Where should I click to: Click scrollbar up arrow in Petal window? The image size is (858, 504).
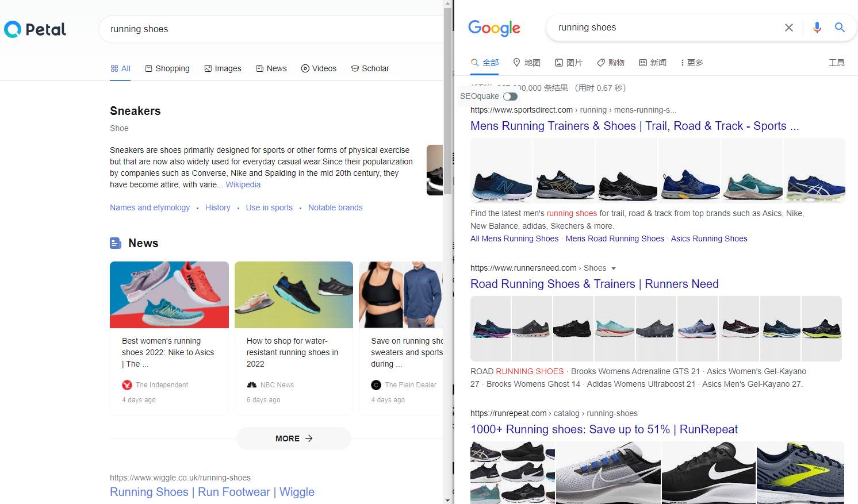tap(448, 3)
